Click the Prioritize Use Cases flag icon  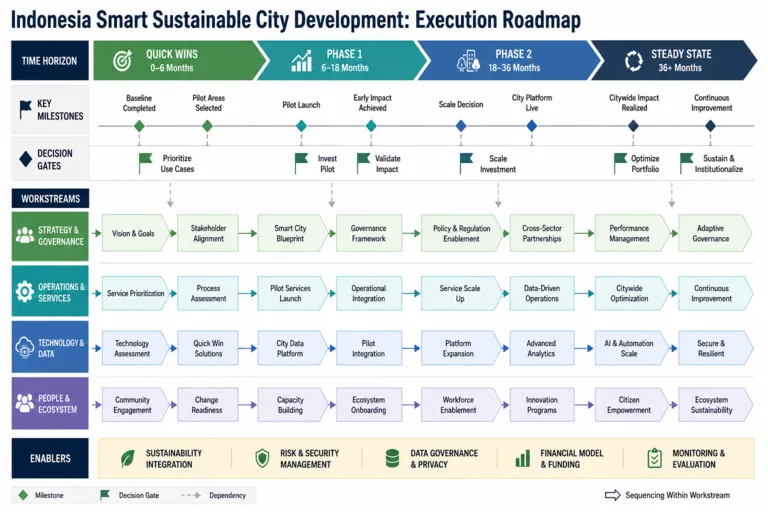[x=144, y=163]
